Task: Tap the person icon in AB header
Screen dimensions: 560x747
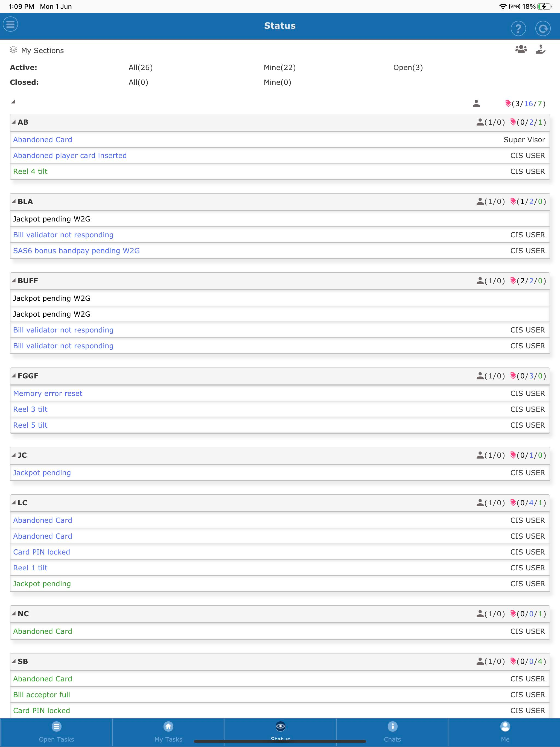Action: click(480, 122)
